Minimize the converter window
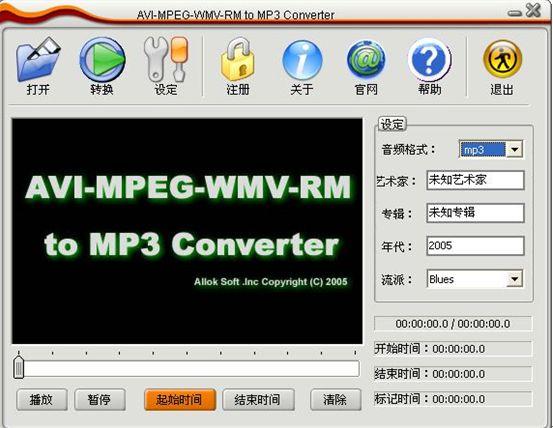This screenshot has width=553, height=428. pyautogui.click(x=515, y=13)
